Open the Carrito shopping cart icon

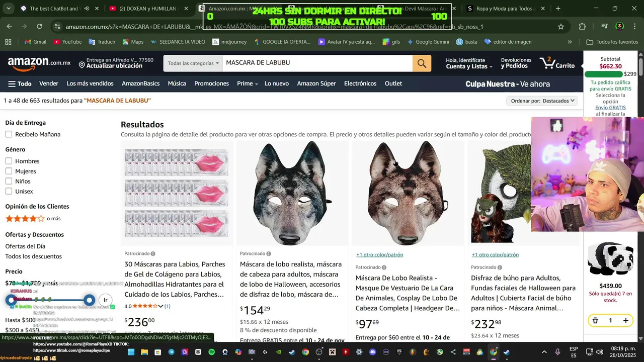coord(557,63)
